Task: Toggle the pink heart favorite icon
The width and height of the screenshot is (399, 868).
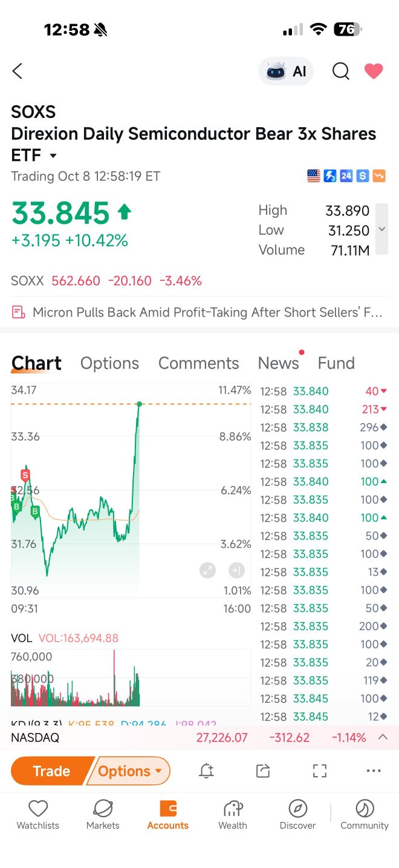Action: click(374, 71)
